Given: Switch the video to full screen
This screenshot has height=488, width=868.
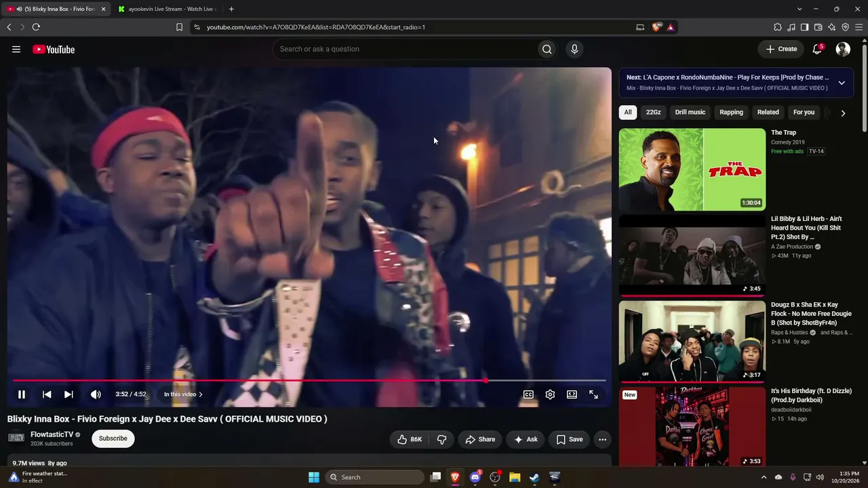Looking at the screenshot, I should pyautogui.click(x=593, y=394).
